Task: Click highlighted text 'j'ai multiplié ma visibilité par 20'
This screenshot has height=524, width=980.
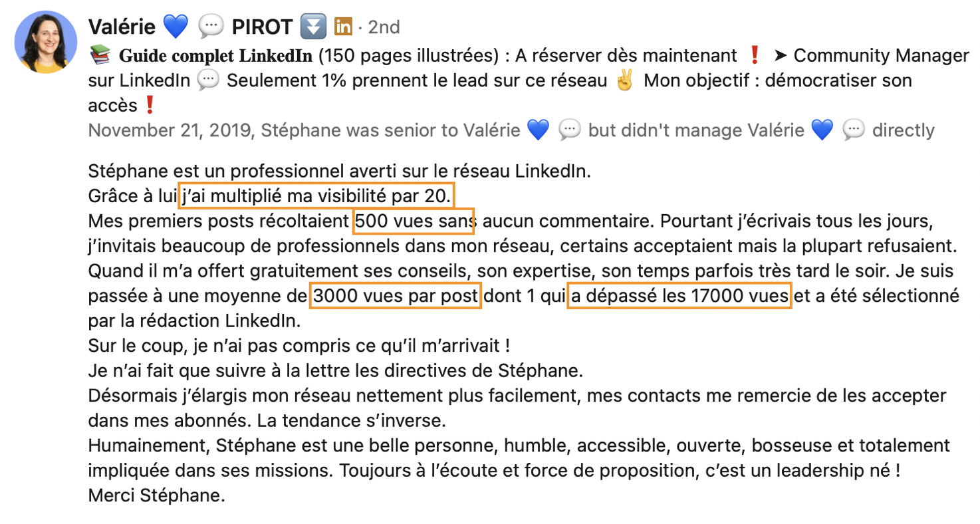Action: point(317,196)
